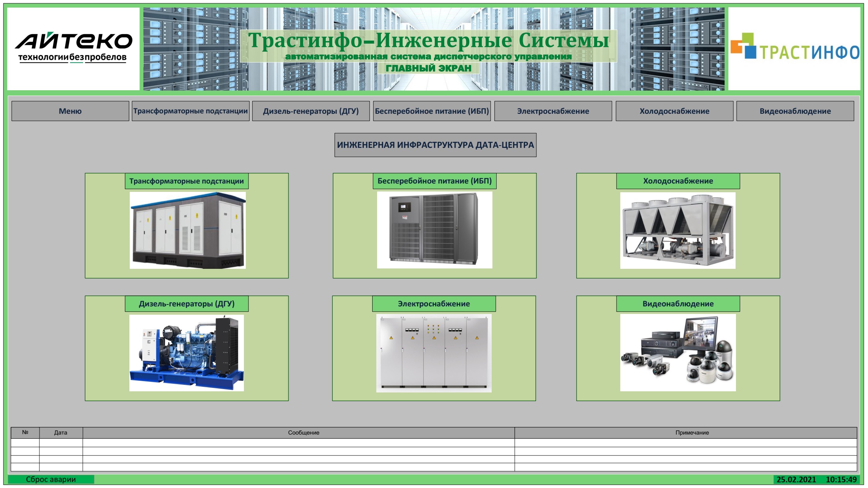This screenshot has width=868, height=488.
Task: Go to Дизель-генераторы (ДГУ) in top bar
Action: (311, 111)
